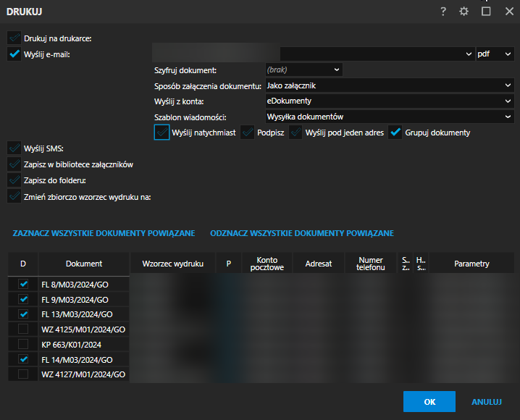Open settings gear icon in title bar

point(464,12)
